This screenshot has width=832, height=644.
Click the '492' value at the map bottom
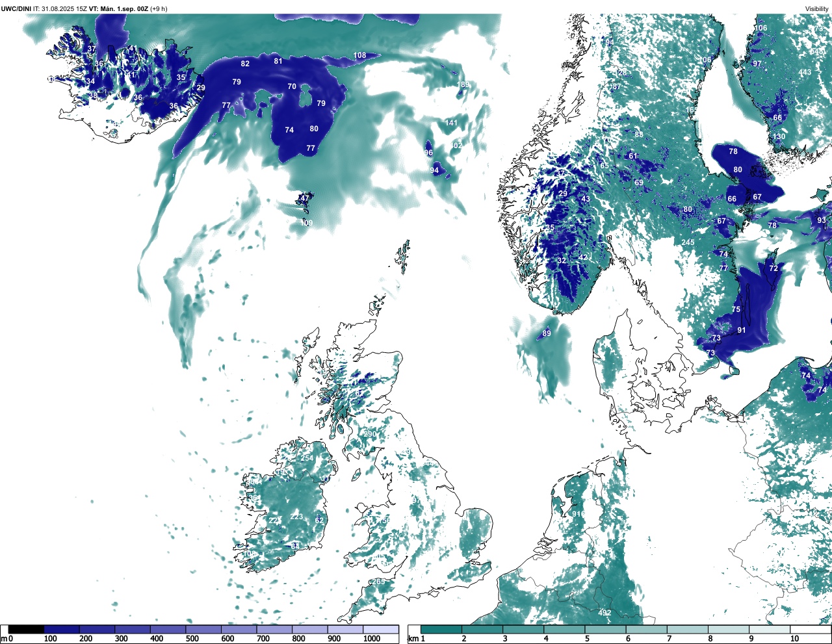point(604,613)
